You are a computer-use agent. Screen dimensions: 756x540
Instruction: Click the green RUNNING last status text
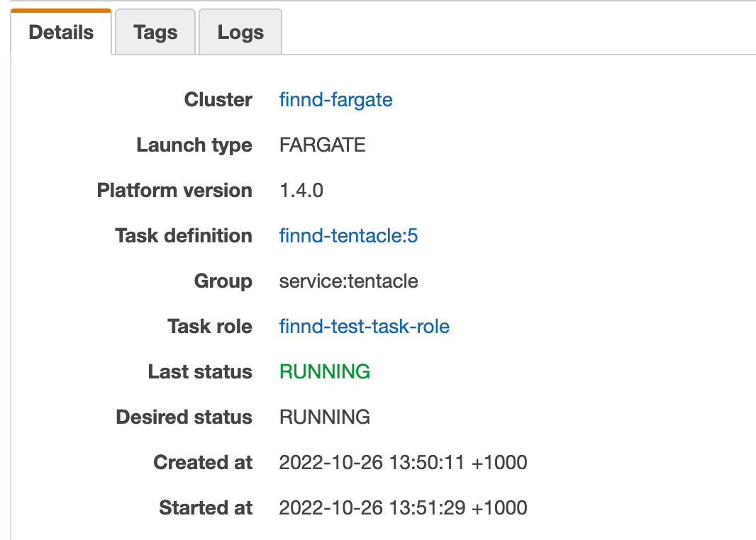click(x=324, y=371)
